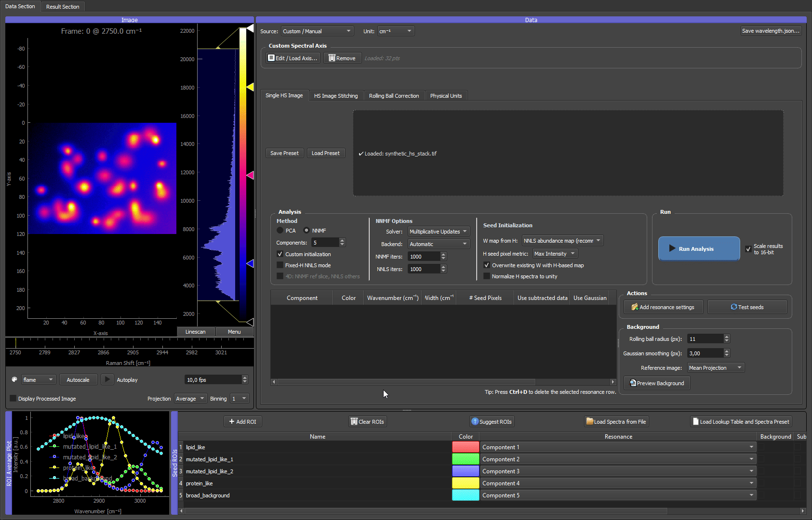The image size is (812, 520).
Task: Click blue swatch for mutated_lipid_like_2
Action: click(466, 471)
